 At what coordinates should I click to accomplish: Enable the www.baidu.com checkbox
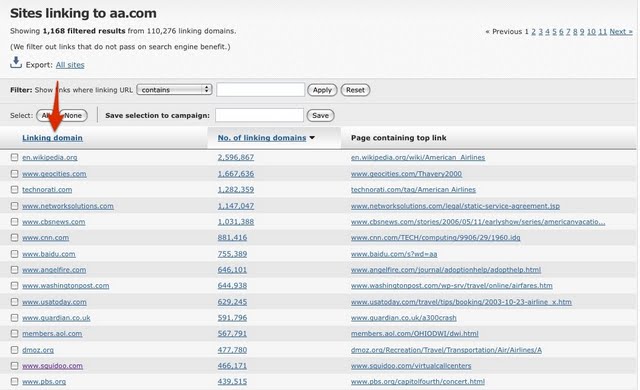click(x=15, y=254)
